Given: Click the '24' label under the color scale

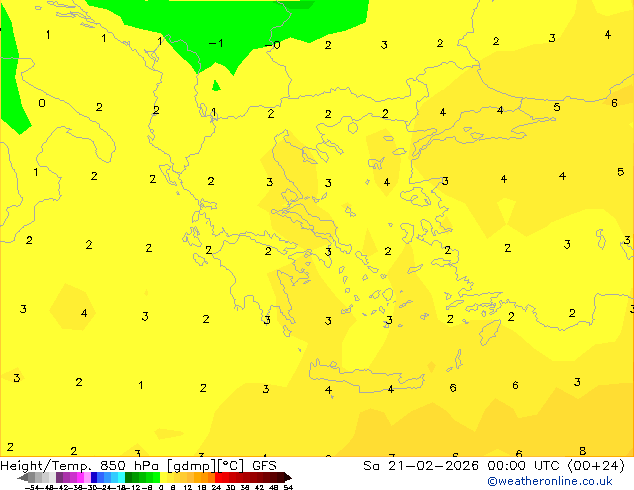Looking at the screenshot, I should click(x=216, y=487).
